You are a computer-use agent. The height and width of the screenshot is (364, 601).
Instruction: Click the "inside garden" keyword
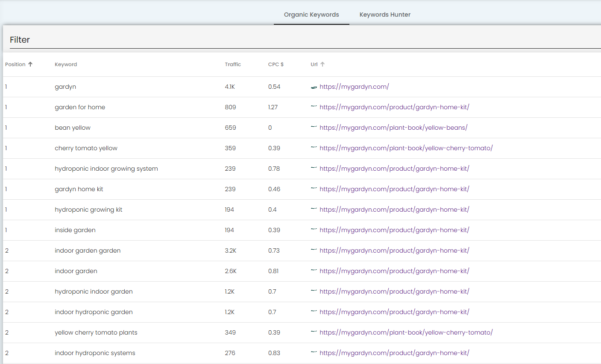(75, 230)
